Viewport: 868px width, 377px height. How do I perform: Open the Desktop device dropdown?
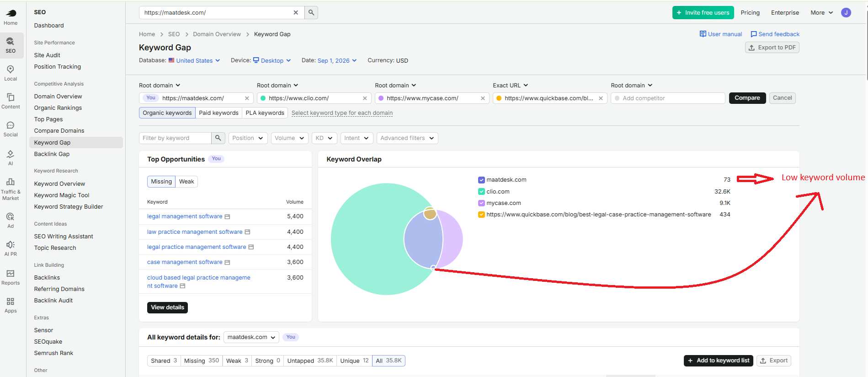pos(272,60)
